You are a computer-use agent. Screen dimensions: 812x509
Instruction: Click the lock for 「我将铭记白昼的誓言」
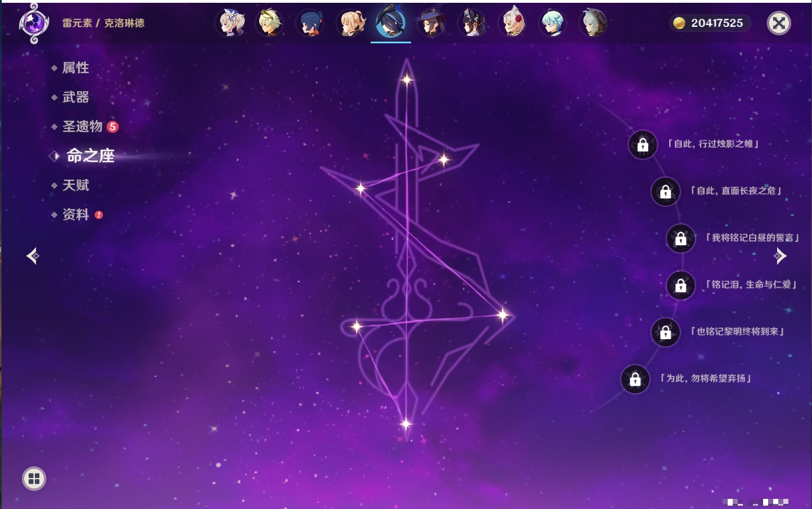680,238
